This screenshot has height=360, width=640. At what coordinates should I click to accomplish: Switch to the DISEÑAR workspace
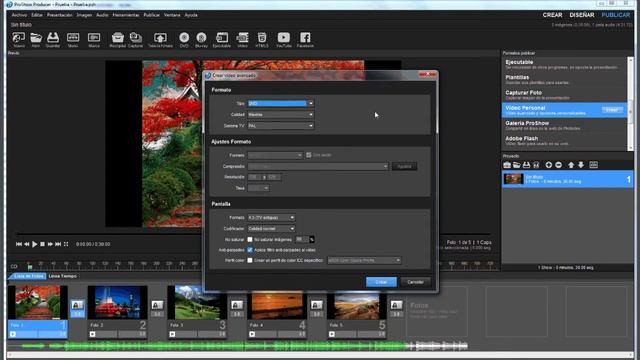click(x=582, y=15)
